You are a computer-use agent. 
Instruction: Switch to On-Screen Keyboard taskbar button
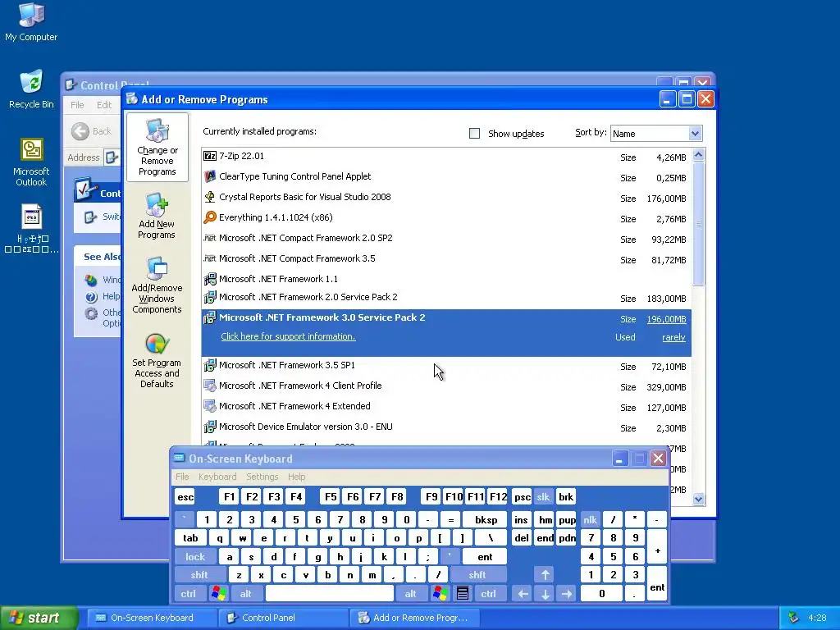coord(152,618)
